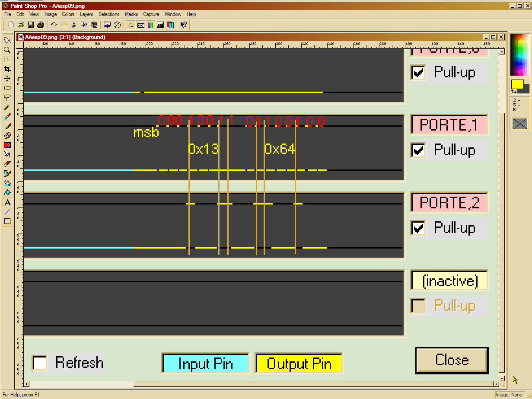
Task: Select the Clone Brush tool
Action: pyautogui.click(x=7, y=135)
